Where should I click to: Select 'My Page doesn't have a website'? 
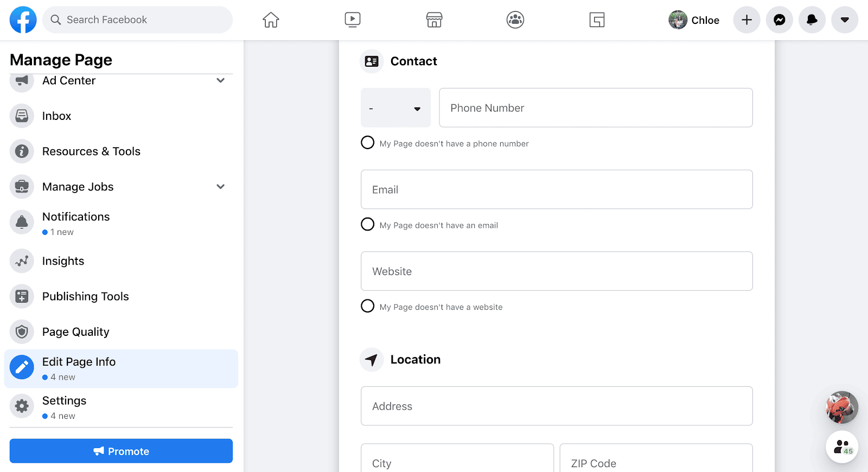pyautogui.click(x=367, y=306)
